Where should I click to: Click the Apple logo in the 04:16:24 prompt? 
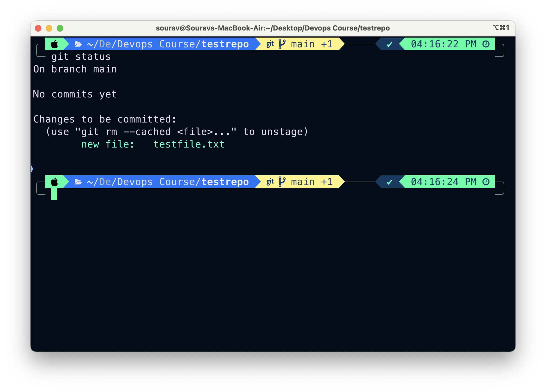54,182
